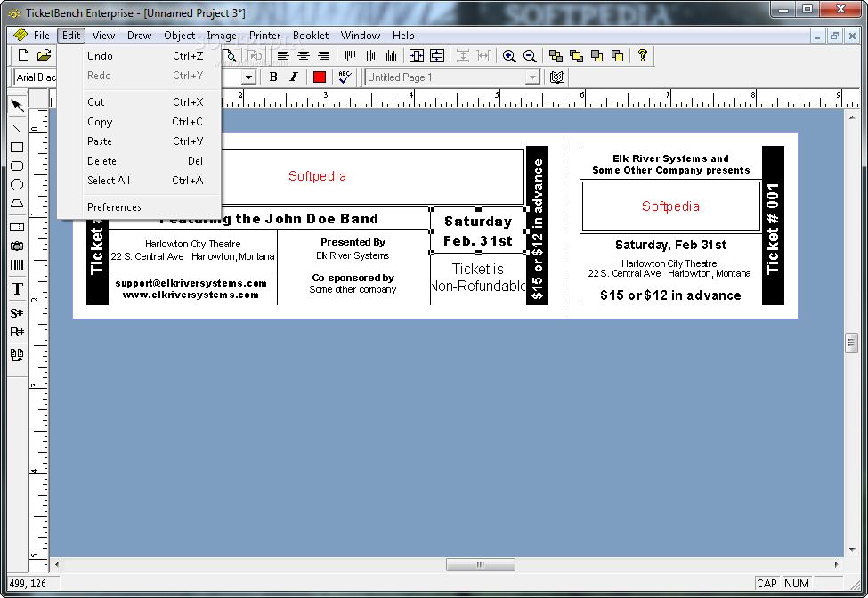Select the 'Ticket is Non-Refundable' text
Image resolution: width=868 pixels, height=598 pixels.
(478, 278)
